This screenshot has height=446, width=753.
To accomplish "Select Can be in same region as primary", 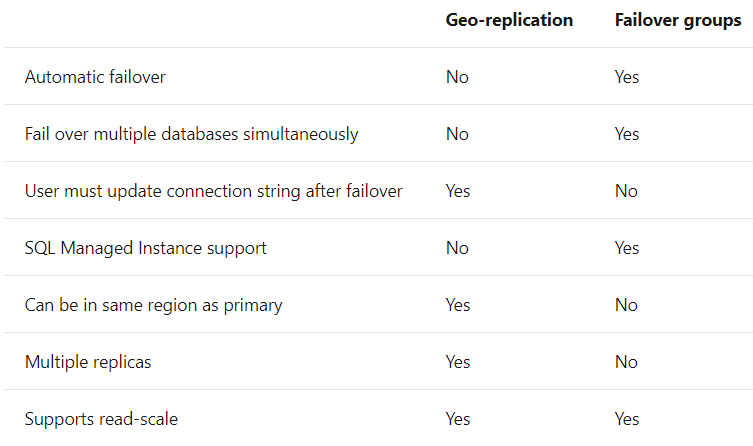I will click(154, 305).
